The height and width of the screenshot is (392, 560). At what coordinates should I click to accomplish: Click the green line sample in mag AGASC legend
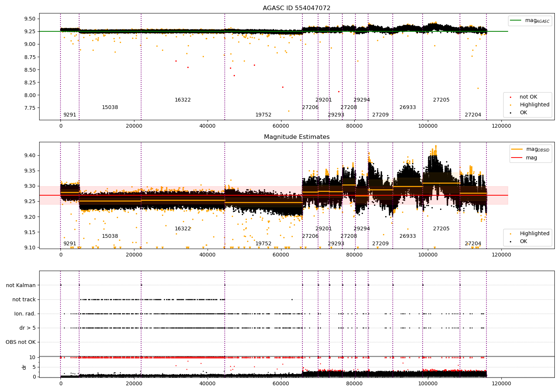pos(516,21)
